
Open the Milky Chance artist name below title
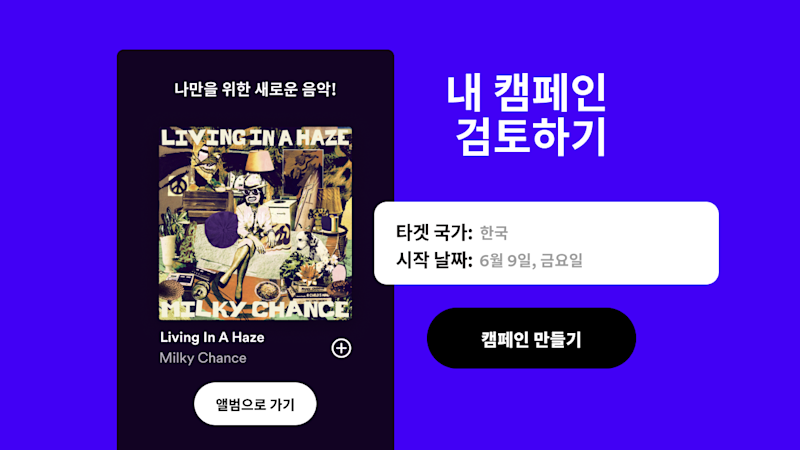(203, 358)
